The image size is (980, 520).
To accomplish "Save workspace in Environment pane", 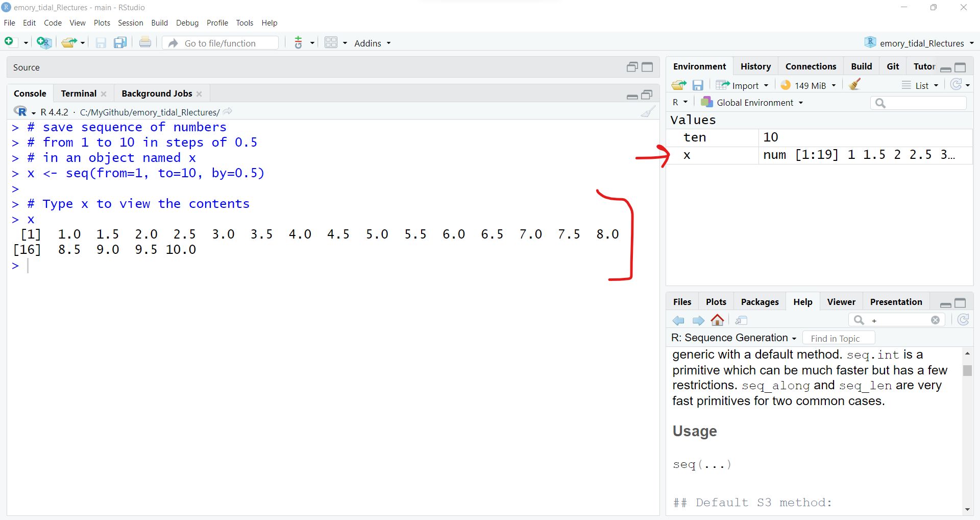I will pos(698,85).
